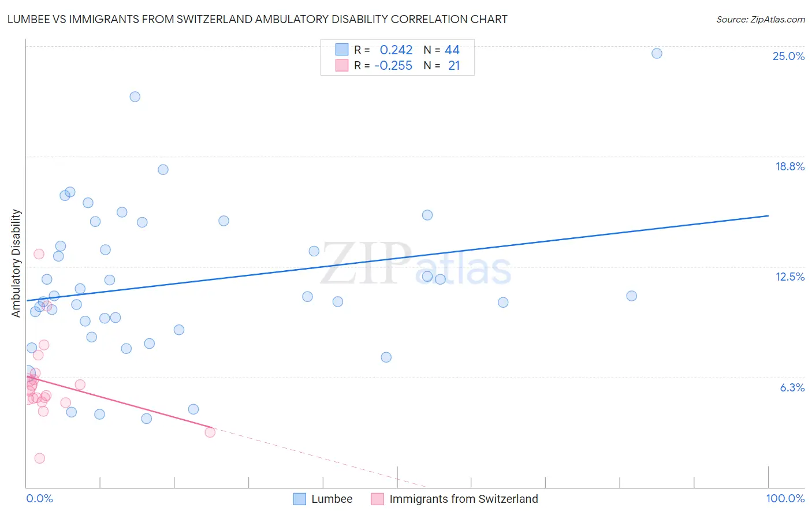812x515 pixels.
Task: Select the Lumbee legend label
Action: (331, 499)
